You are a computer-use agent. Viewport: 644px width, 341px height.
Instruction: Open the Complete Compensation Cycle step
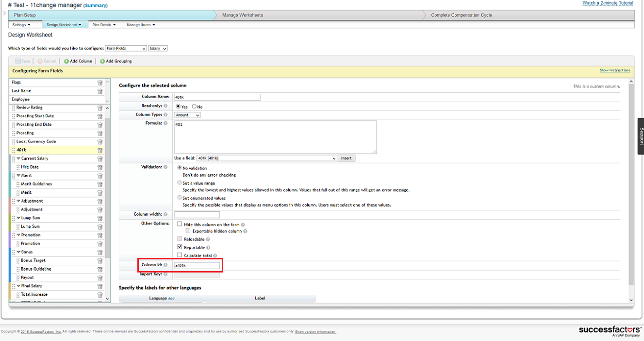coord(529,15)
